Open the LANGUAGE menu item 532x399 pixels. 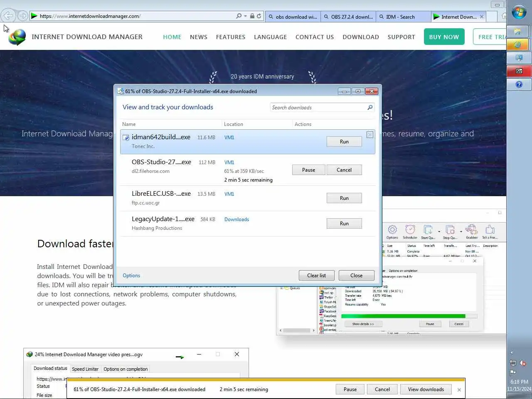[x=271, y=37]
